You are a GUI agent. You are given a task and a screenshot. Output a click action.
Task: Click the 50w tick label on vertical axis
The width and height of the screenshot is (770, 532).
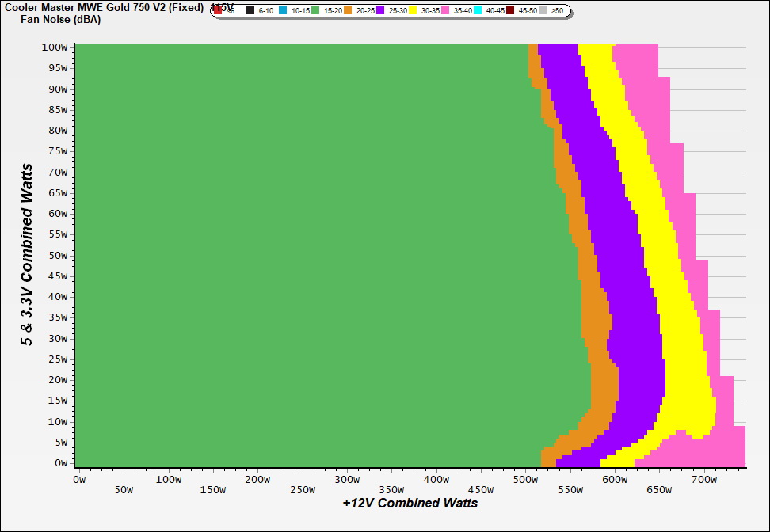point(57,256)
